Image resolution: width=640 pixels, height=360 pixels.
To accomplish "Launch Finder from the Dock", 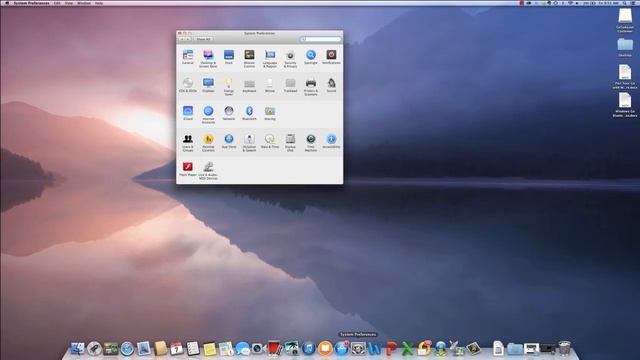I will (x=78, y=349).
